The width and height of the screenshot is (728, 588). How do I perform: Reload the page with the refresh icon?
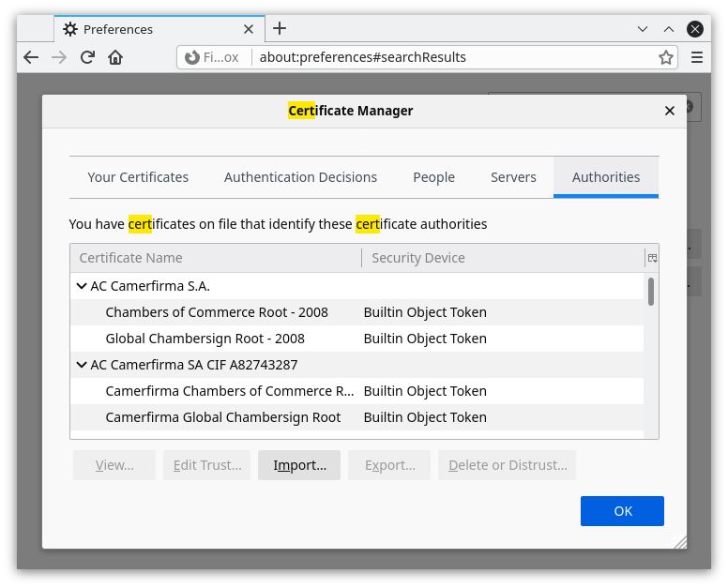point(87,57)
